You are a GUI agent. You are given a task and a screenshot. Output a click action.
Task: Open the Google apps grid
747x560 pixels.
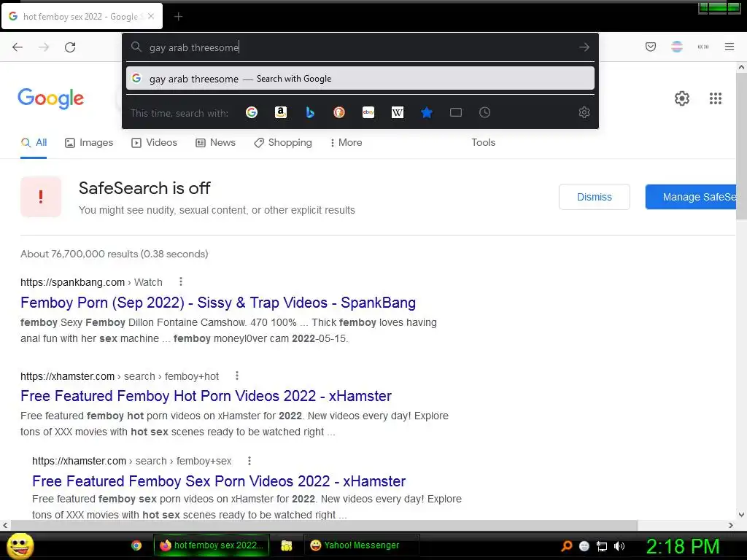[715, 98]
